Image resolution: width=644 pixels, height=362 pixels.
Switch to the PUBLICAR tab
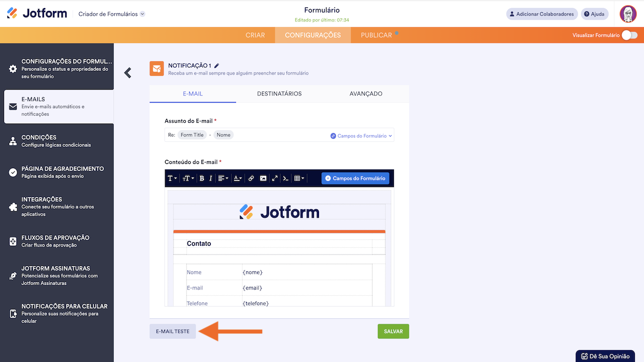pos(376,35)
